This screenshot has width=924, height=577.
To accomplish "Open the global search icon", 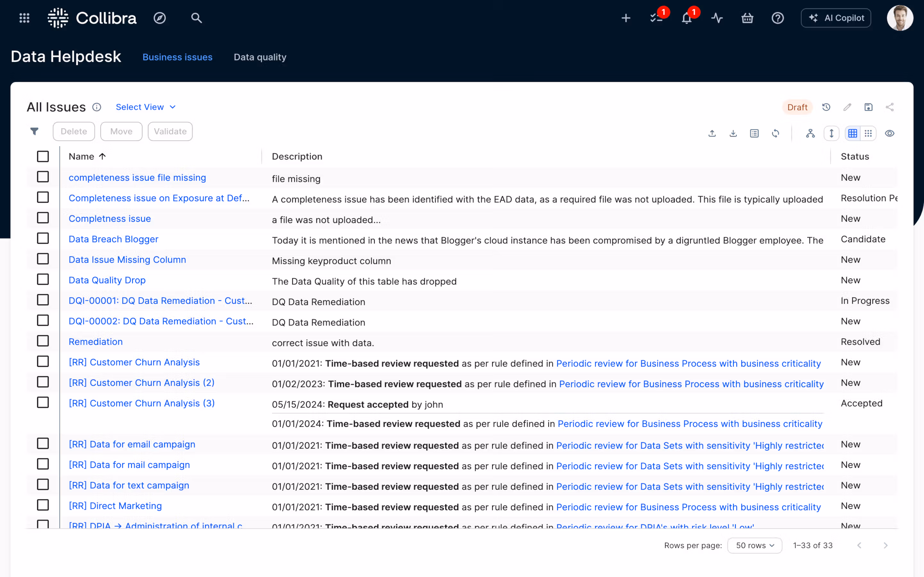I will pos(196,18).
